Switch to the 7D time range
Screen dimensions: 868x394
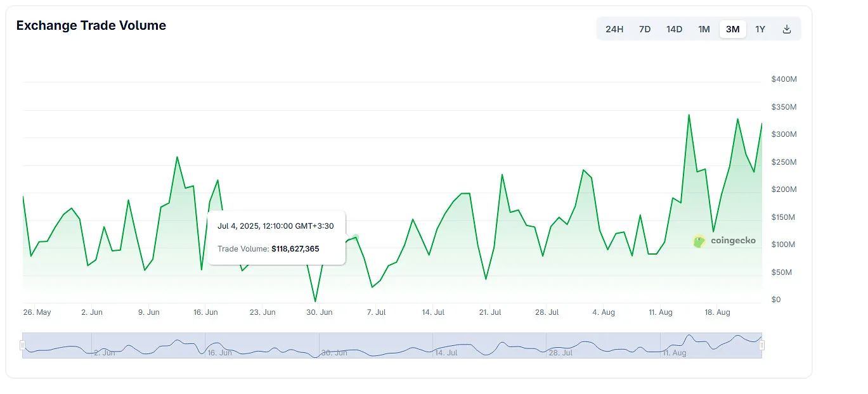tap(645, 29)
